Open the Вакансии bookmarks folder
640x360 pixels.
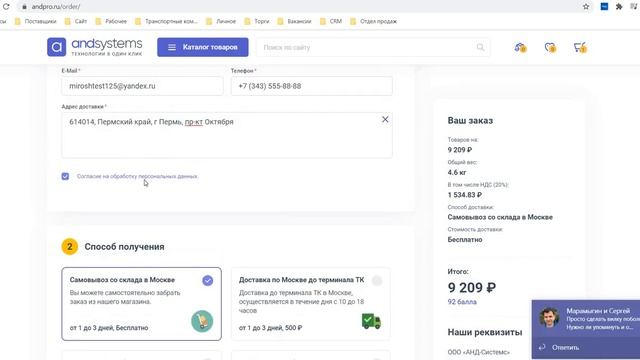point(294,21)
